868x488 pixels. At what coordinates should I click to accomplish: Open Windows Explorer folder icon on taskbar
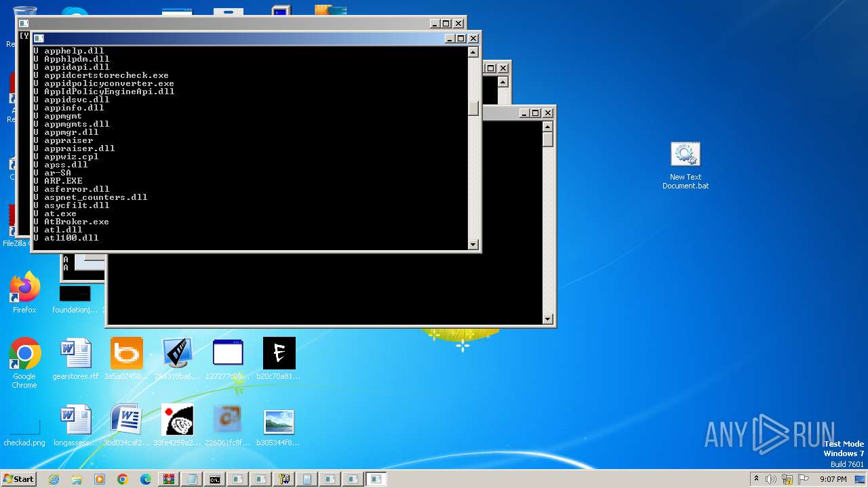click(x=77, y=479)
